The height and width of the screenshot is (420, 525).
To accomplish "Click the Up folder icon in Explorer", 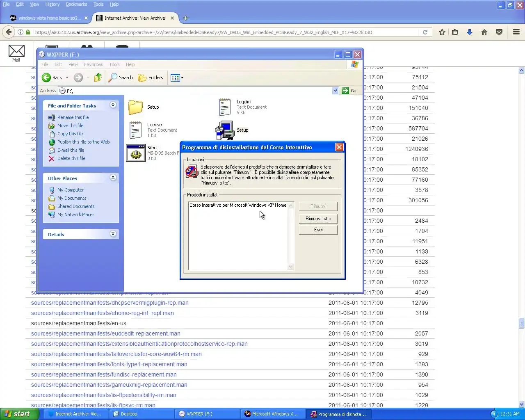I will 98,78.
